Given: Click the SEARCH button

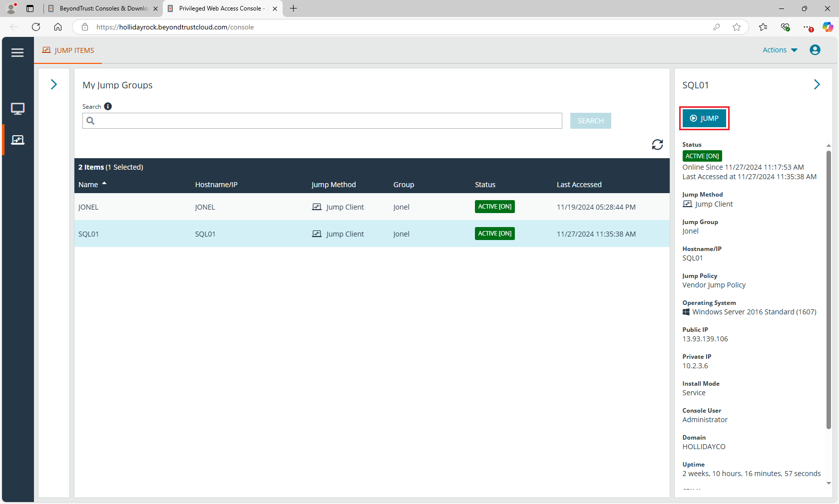Looking at the screenshot, I should click(591, 121).
